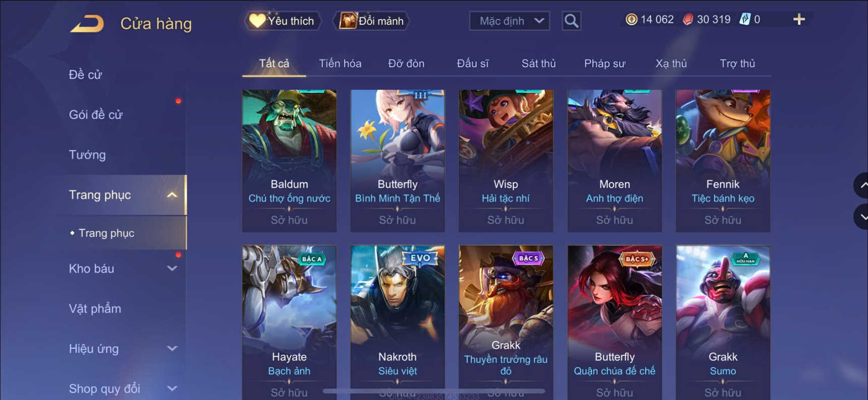
Task: Click the gold coin currency icon
Action: 631,20
